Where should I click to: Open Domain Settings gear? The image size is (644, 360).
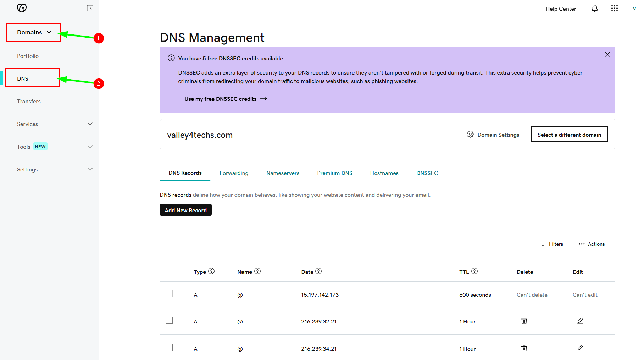coord(470,135)
